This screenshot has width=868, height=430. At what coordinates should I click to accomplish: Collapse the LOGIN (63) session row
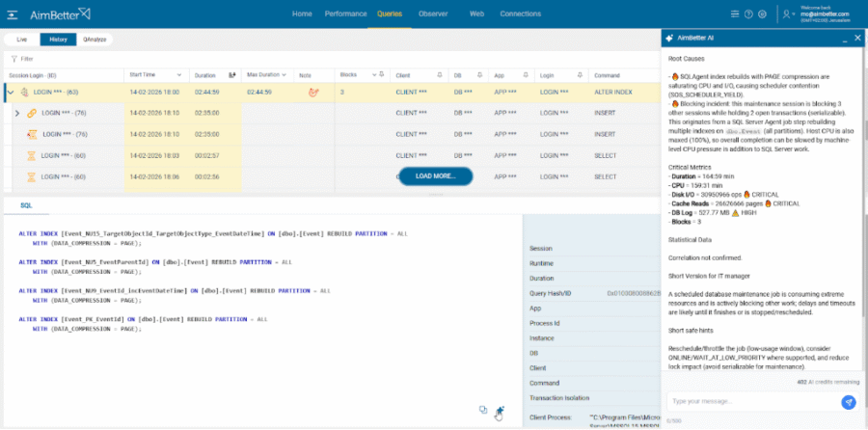click(x=9, y=93)
